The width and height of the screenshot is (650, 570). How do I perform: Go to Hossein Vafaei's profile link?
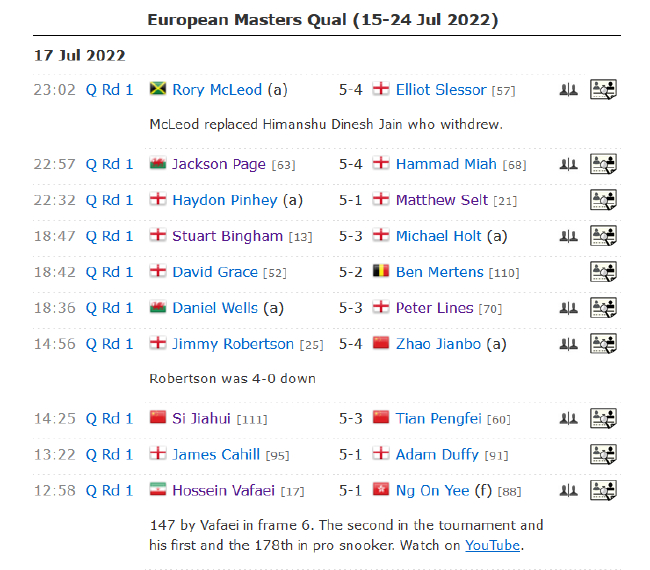coord(224,490)
